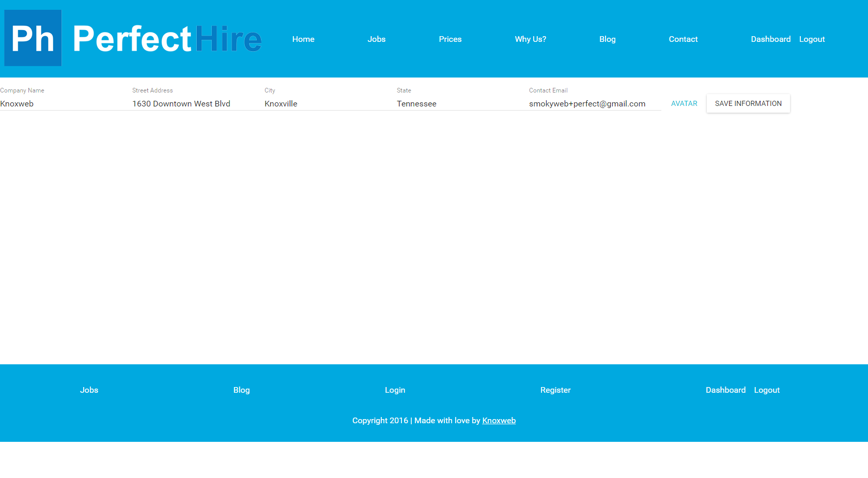Click Logout in the header
The width and height of the screenshot is (868, 478).
pos(812,39)
